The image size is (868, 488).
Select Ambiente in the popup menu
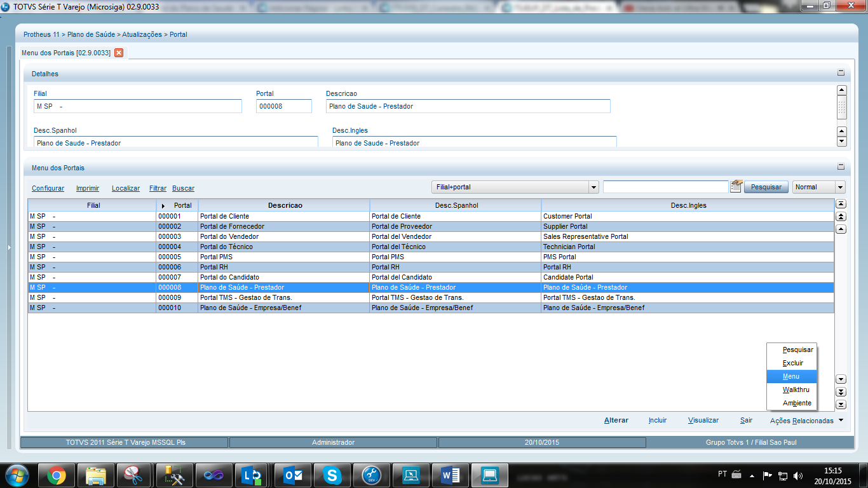pyautogui.click(x=792, y=403)
